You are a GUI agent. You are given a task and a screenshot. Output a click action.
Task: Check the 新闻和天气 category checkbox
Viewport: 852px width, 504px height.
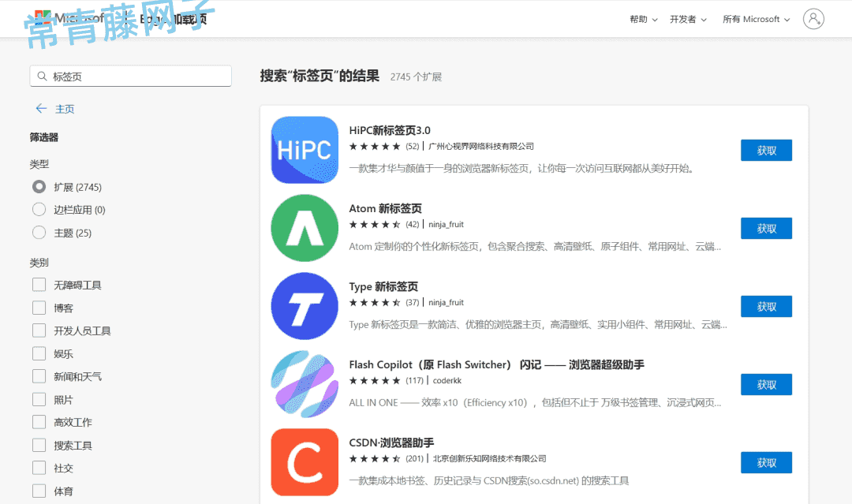(x=39, y=376)
